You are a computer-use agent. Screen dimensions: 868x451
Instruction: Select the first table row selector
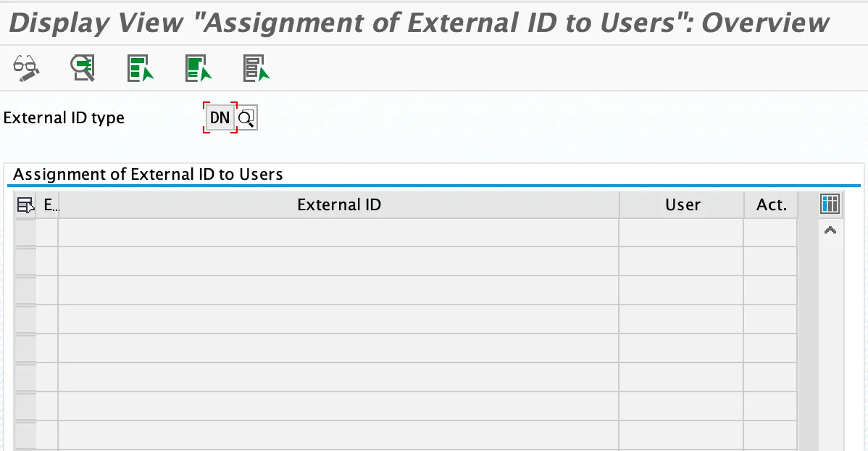(25, 233)
